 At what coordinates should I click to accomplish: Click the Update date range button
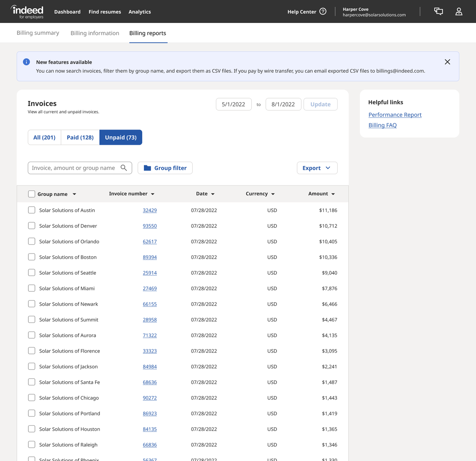[x=320, y=104]
